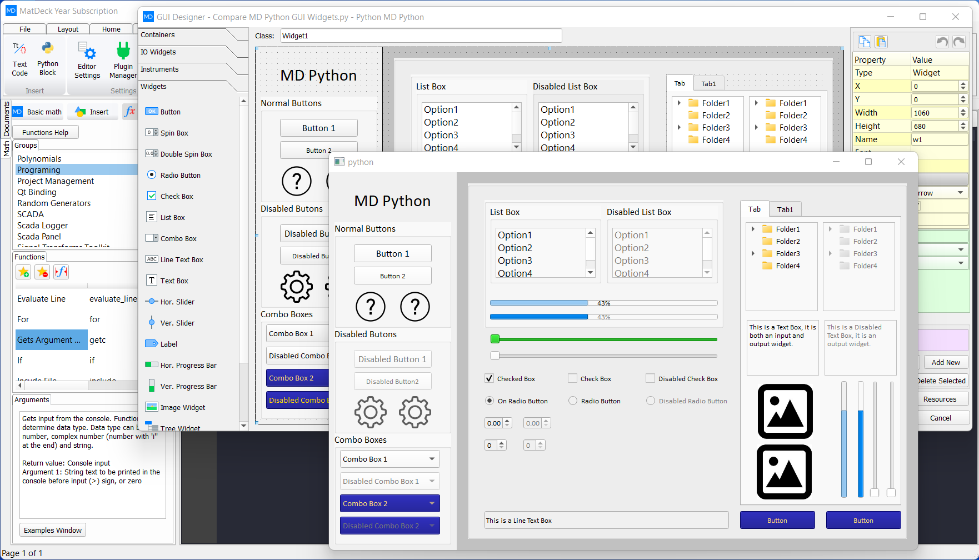The width and height of the screenshot is (979, 560).
Task: Select the Double Spin Box widget
Action: click(178, 154)
